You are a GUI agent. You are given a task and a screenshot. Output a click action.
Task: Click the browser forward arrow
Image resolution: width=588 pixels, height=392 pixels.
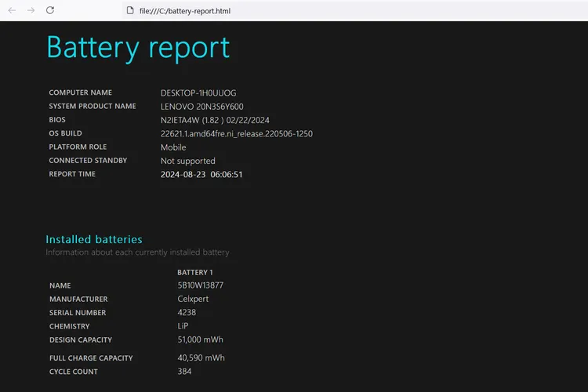[31, 10]
